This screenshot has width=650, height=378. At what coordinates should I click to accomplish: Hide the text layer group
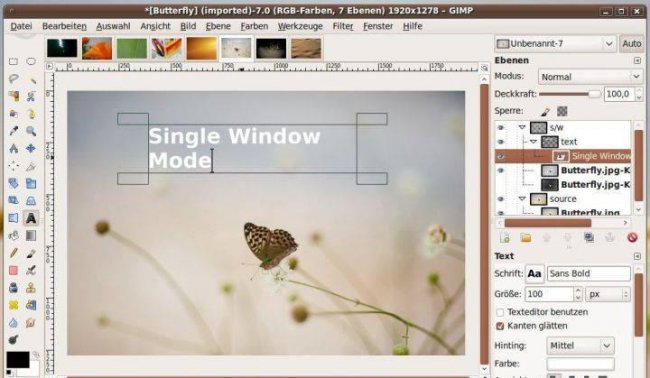click(x=501, y=142)
